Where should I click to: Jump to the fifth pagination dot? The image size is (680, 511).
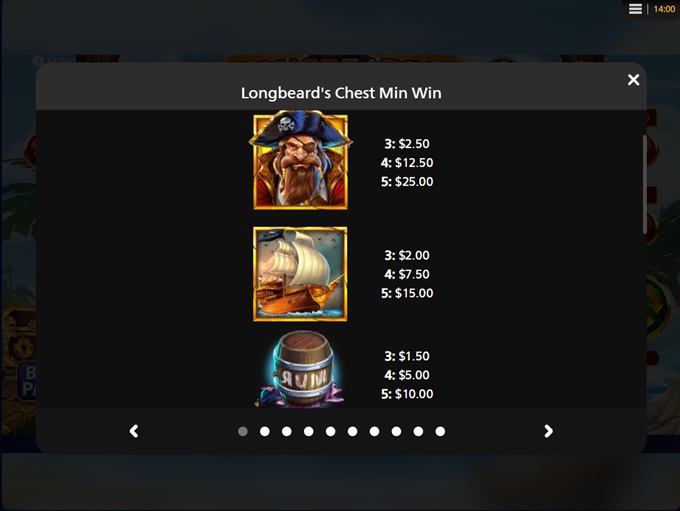pos(330,431)
